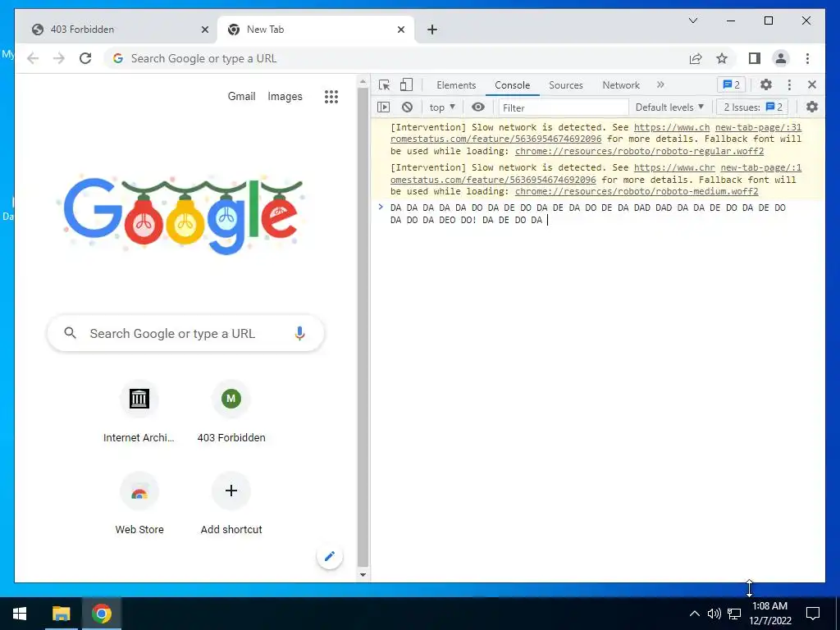Show the console sidebar

pyautogui.click(x=384, y=107)
